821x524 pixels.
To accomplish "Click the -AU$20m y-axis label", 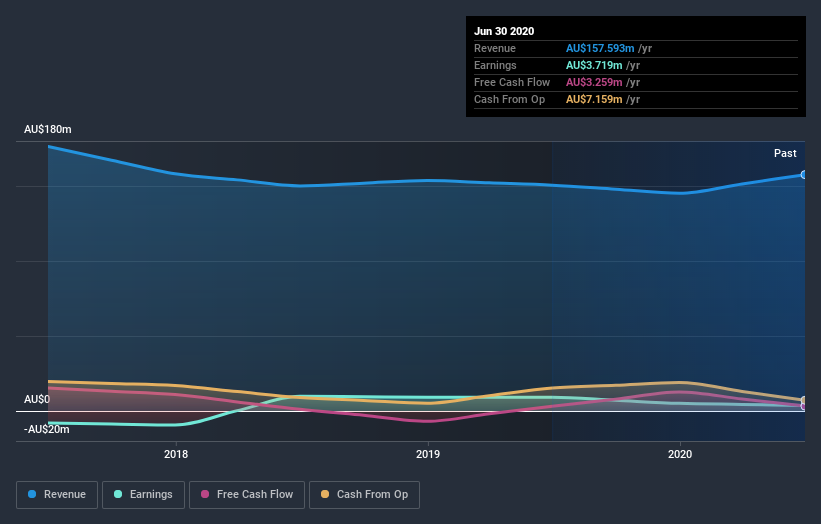I will click(47, 429).
